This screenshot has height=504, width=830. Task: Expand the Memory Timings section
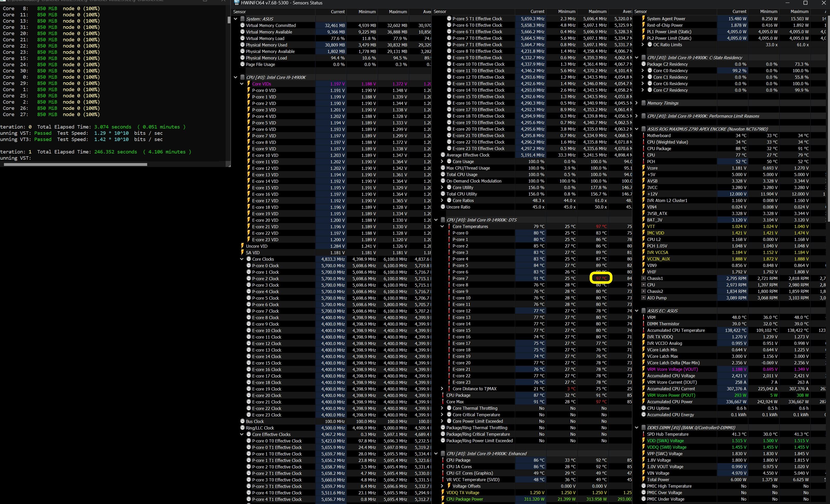[x=636, y=103]
